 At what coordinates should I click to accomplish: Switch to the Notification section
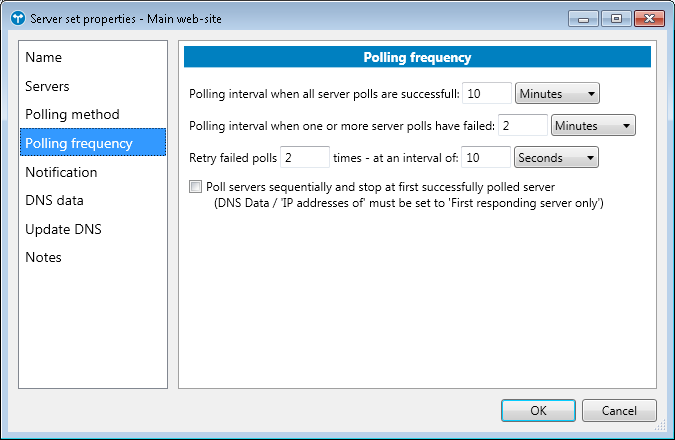tap(61, 172)
